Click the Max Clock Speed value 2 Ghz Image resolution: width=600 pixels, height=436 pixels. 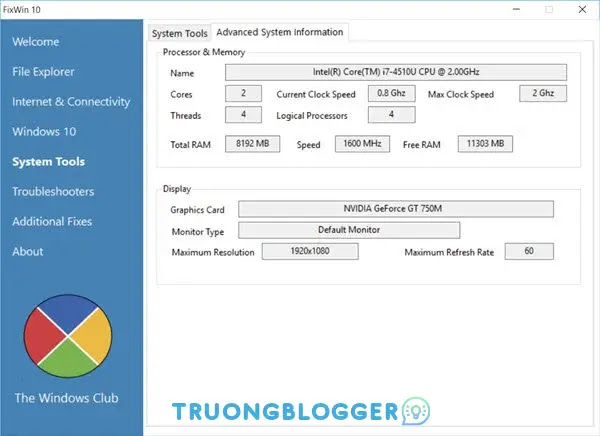(543, 93)
